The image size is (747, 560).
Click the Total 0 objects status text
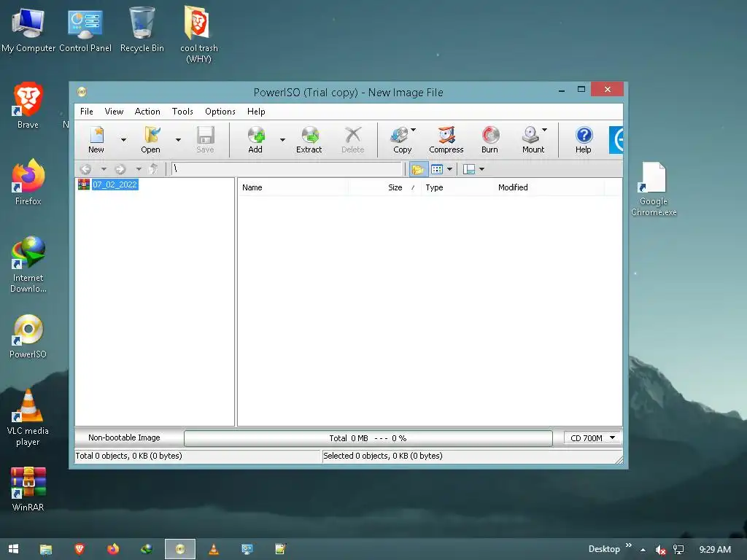128,456
